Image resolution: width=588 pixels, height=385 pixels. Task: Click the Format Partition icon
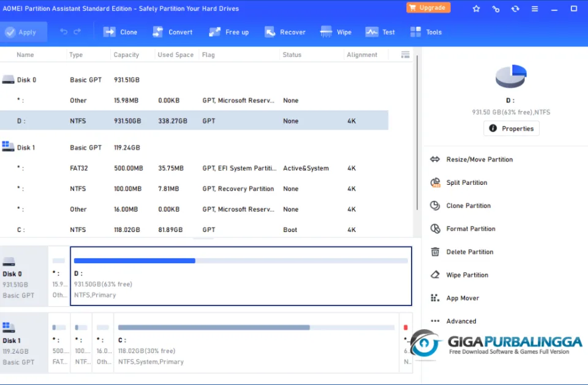(x=435, y=229)
